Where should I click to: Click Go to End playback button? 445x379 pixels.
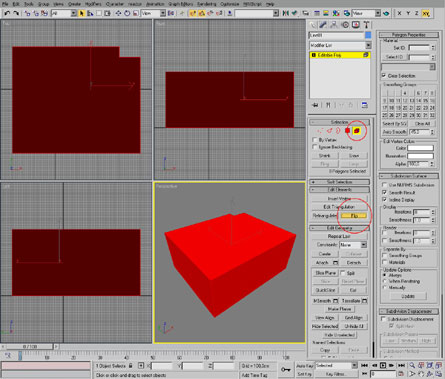401,366
